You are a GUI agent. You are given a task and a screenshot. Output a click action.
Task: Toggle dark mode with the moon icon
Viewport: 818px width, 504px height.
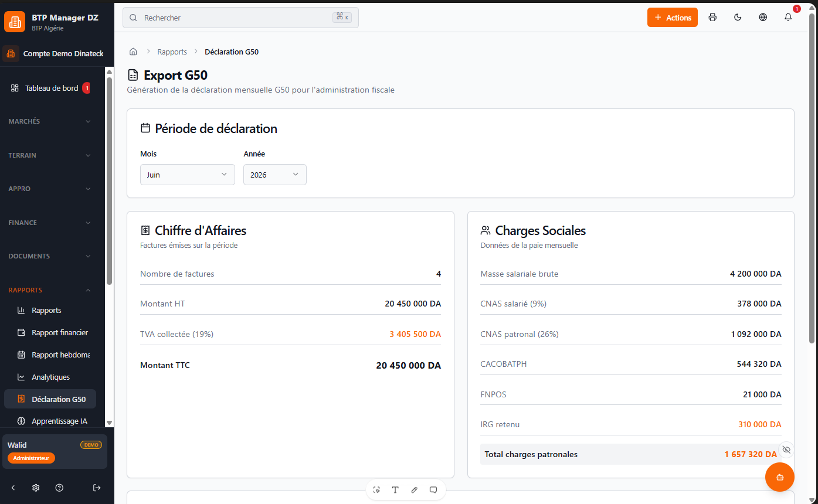click(x=738, y=18)
